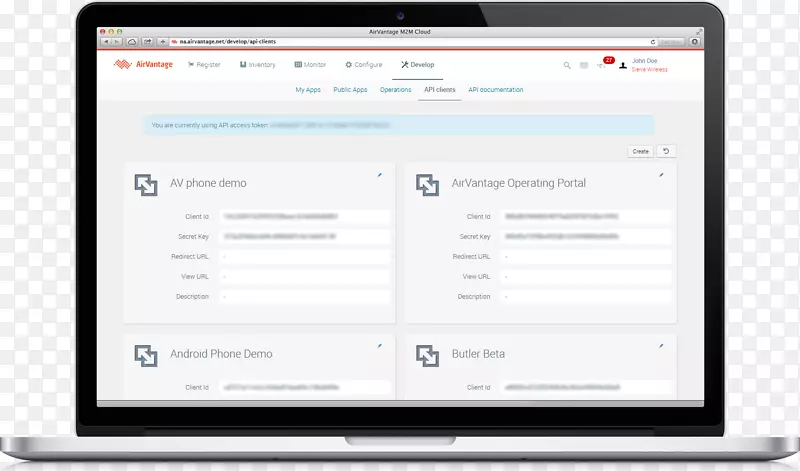
Task: Click the fullscreen arrows in title bar
Action: (698, 32)
